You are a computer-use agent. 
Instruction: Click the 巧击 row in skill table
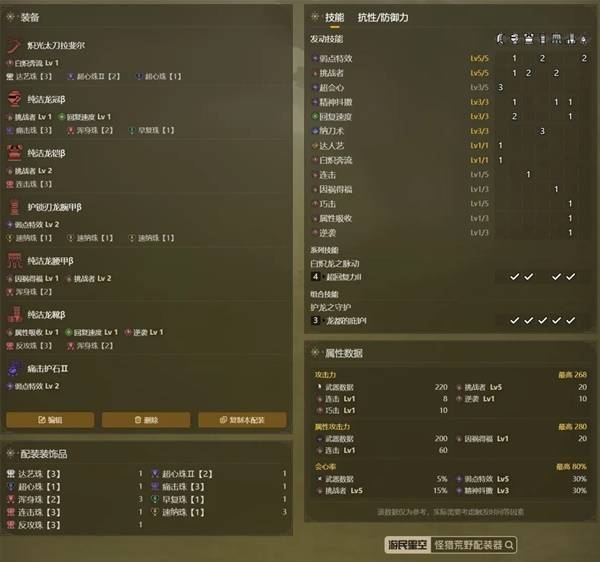pos(450,204)
